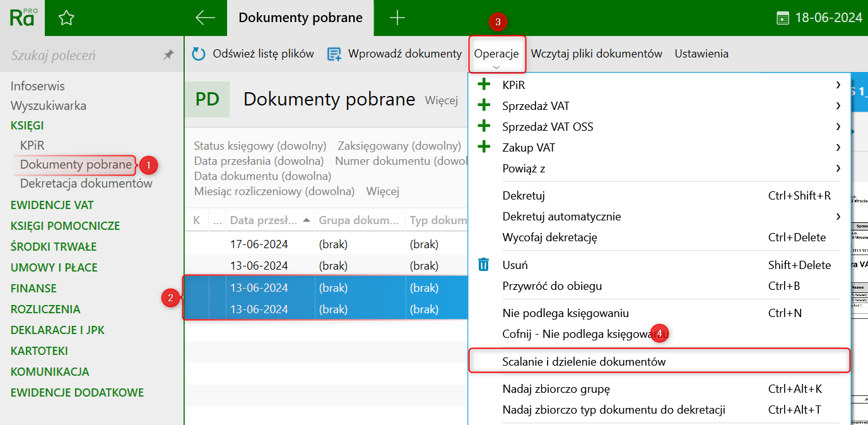This screenshot has height=425, width=868.
Task: Click the Grupa dokum... column header
Action: click(360, 220)
